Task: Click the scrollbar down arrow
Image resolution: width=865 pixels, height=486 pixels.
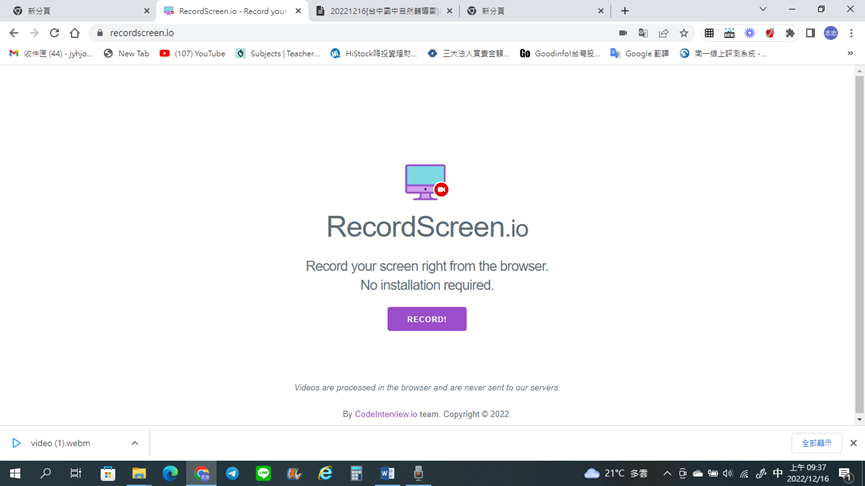Action: [859, 419]
